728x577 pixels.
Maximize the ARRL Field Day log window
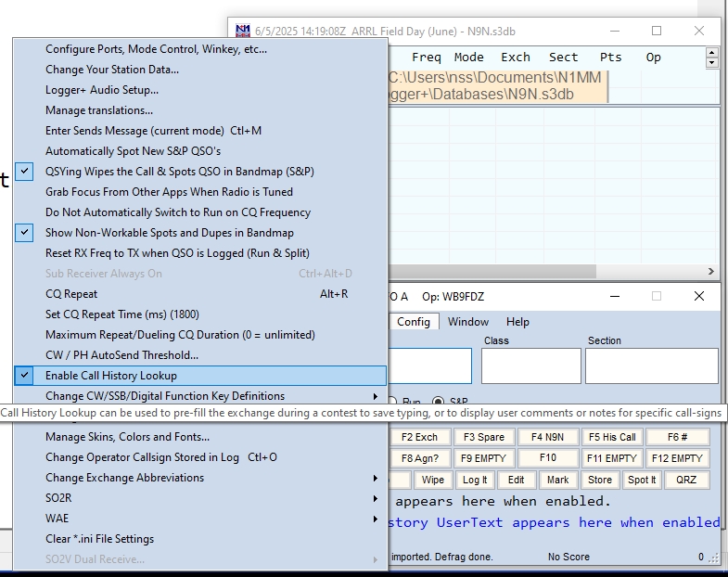(657, 31)
